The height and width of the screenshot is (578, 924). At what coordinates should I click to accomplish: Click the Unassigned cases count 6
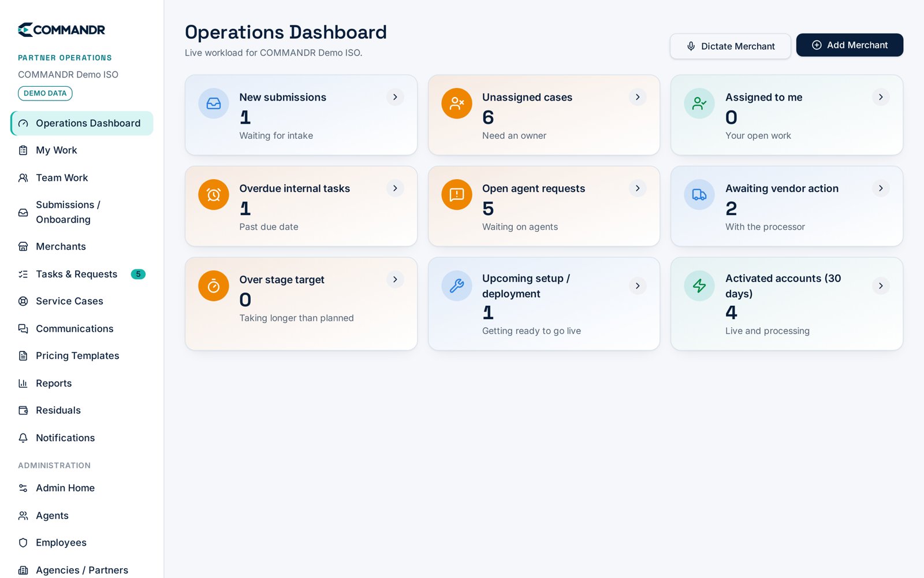pyautogui.click(x=488, y=117)
